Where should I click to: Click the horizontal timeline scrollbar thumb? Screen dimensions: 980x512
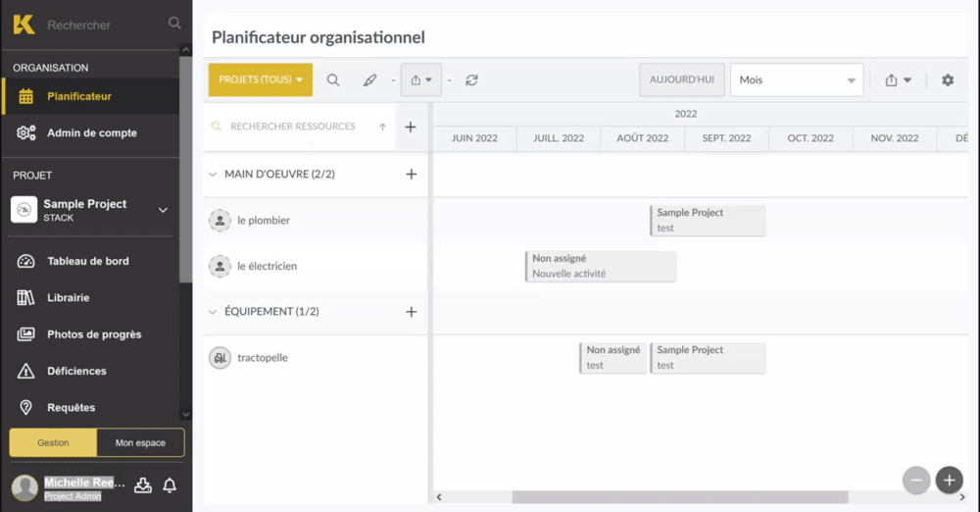(680, 497)
